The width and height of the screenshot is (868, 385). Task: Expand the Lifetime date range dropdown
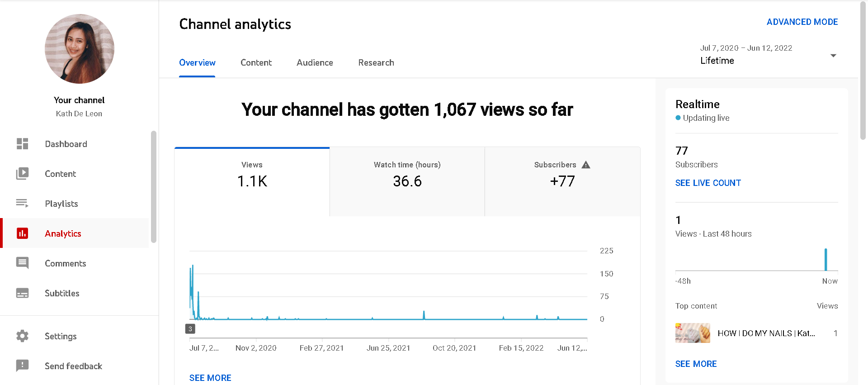[x=833, y=56]
